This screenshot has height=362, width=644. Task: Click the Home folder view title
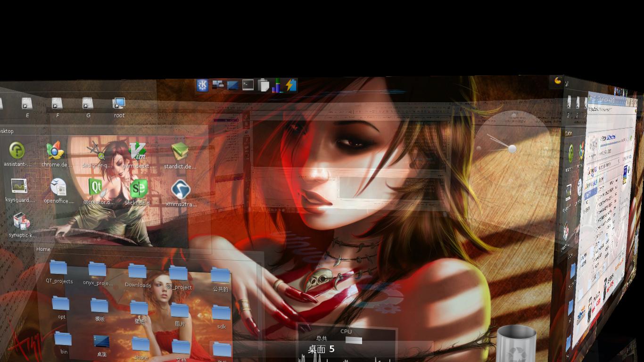(43, 249)
